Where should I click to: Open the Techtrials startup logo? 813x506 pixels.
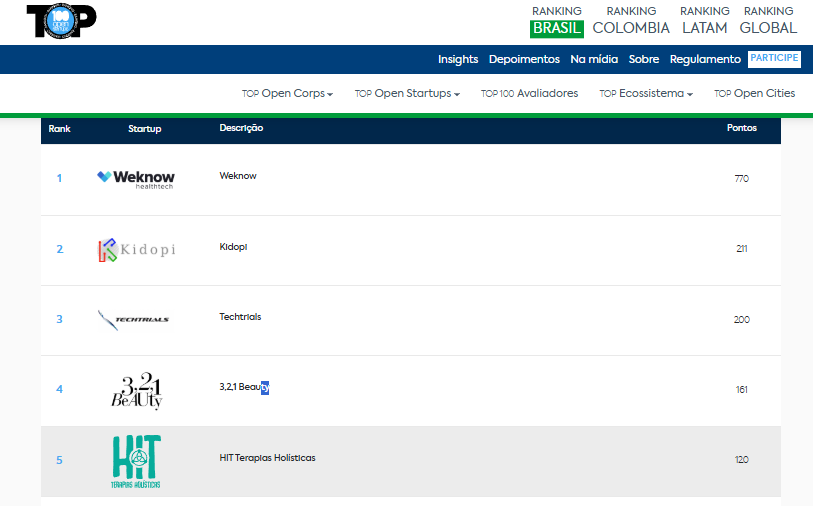pyautogui.click(x=134, y=319)
